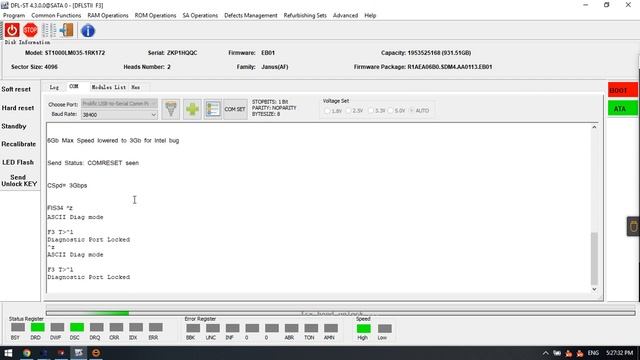The height and width of the screenshot is (360, 640).
Task: Click the green DSC status indicator
Action: pyautogui.click(x=77, y=327)
